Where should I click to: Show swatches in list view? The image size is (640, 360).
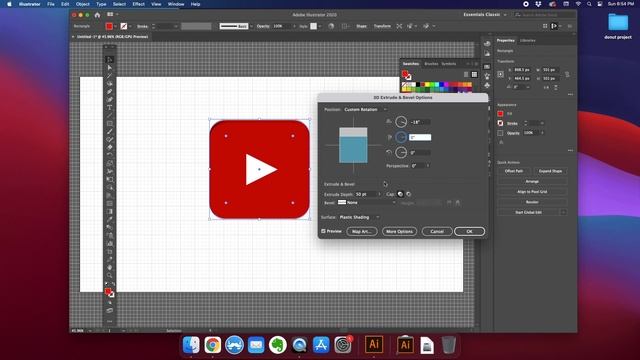click(466, 75)
